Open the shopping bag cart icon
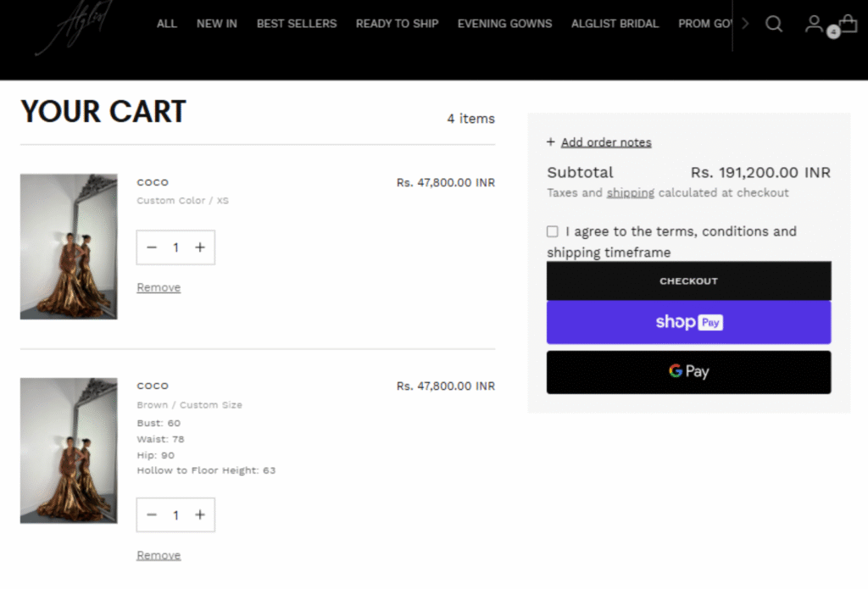Image resolution: width=868 pixels, height=589 pixels. coord(847,24)
